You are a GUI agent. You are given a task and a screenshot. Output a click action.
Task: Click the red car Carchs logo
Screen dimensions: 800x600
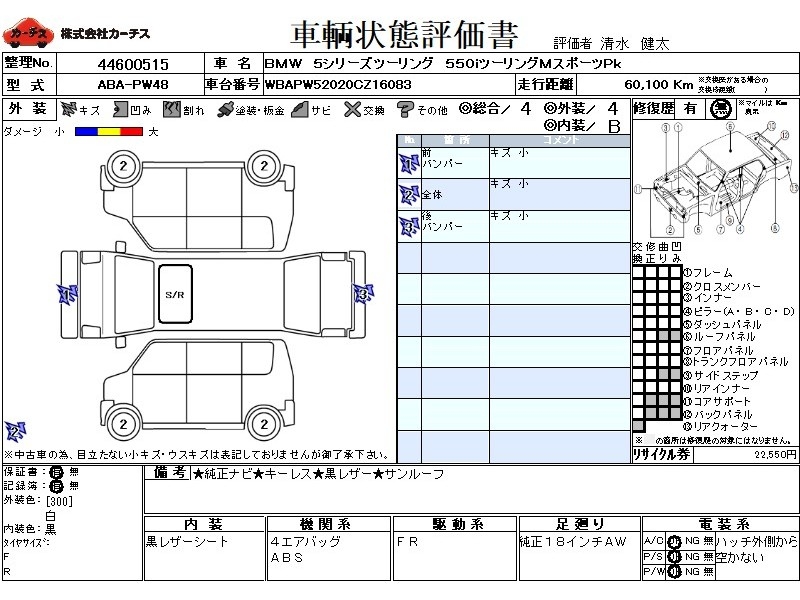(28, 34)
